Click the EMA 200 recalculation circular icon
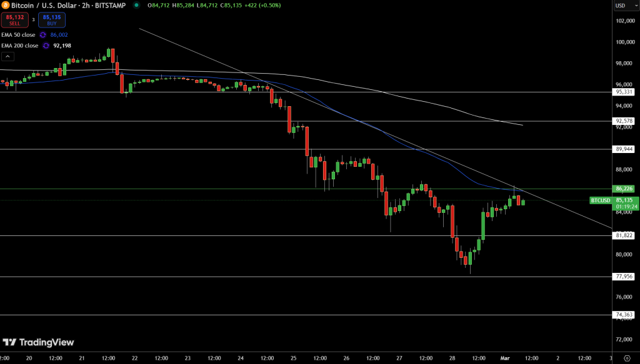The width and height of the screenshot is (640, 364). pyautogui.click(x=46, y=46)
